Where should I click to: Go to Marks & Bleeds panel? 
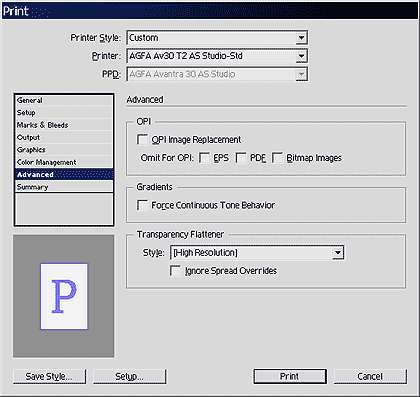(64, 125)
